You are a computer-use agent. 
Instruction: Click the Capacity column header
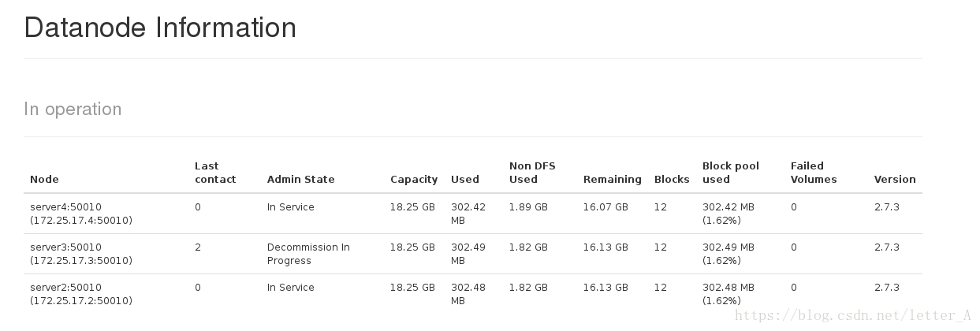coord(414,179)
